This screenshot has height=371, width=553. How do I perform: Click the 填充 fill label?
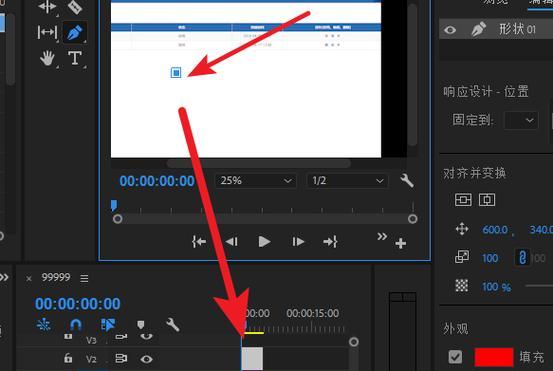point(531,357)
